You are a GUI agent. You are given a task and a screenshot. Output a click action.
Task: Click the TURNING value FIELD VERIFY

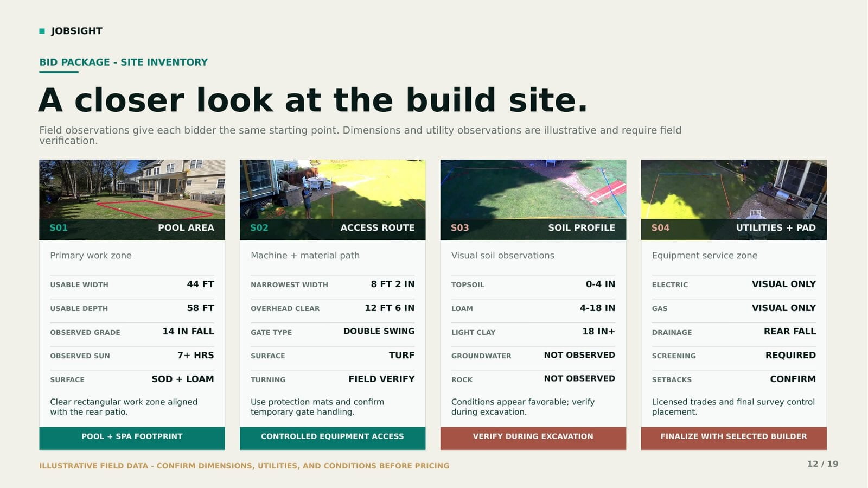coord(381,379)
